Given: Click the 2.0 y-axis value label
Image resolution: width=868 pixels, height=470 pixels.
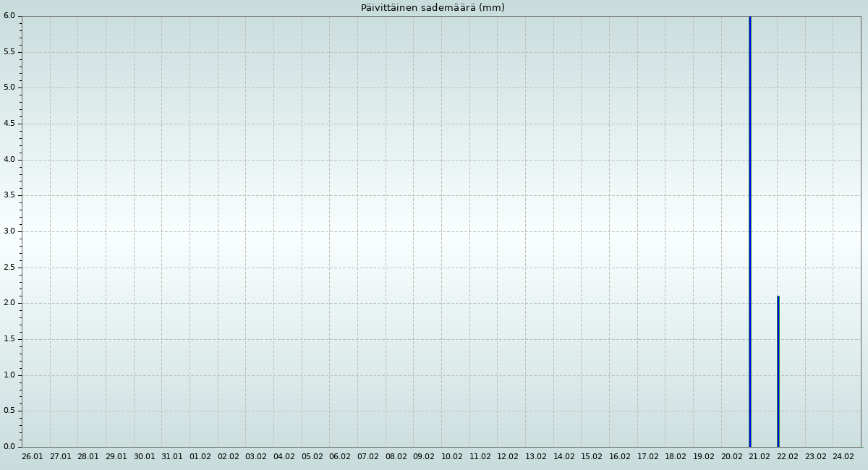Looking at the screenshot, I should 9,303.
